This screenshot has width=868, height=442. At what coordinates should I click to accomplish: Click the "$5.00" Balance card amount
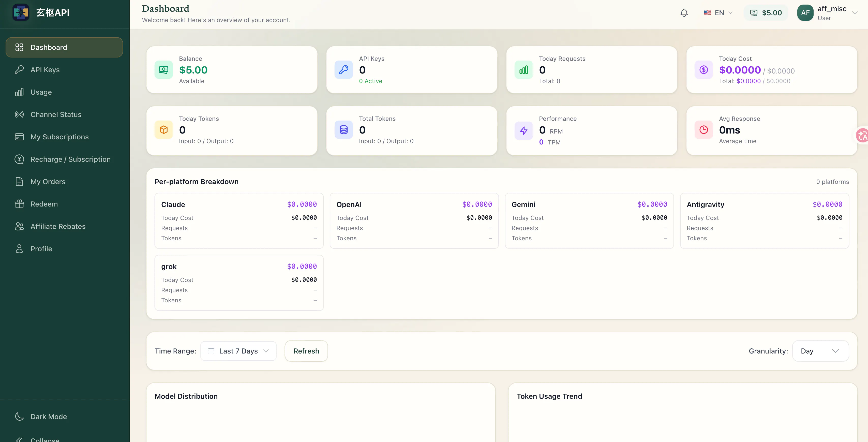coord(193,70)
